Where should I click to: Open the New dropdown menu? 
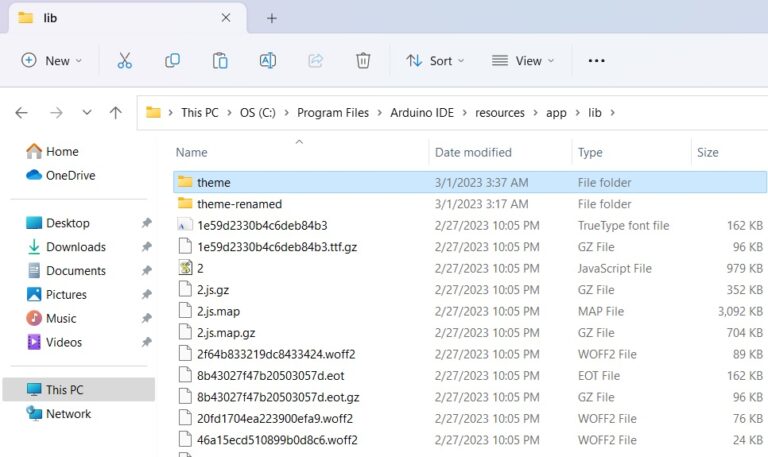click(51, 61)
